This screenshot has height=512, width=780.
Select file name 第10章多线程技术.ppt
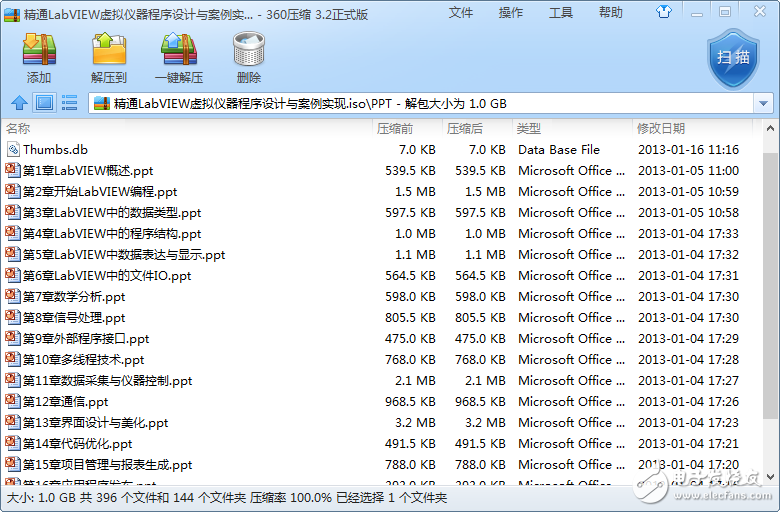pos(84,359)
